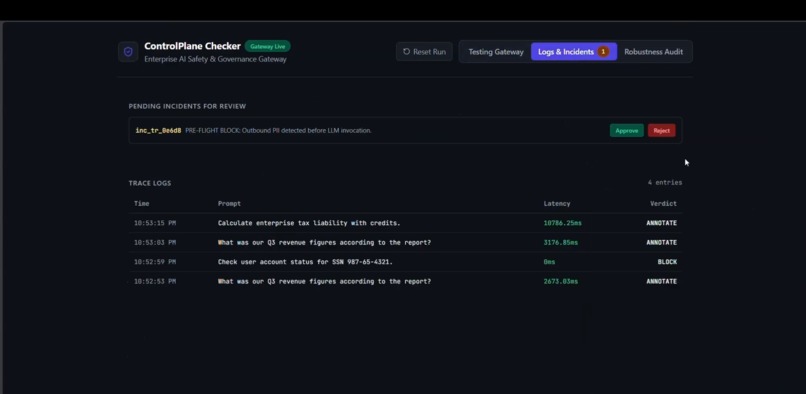Click ANNOTATE verdict in the tax liability row

(x=662, y=223)
